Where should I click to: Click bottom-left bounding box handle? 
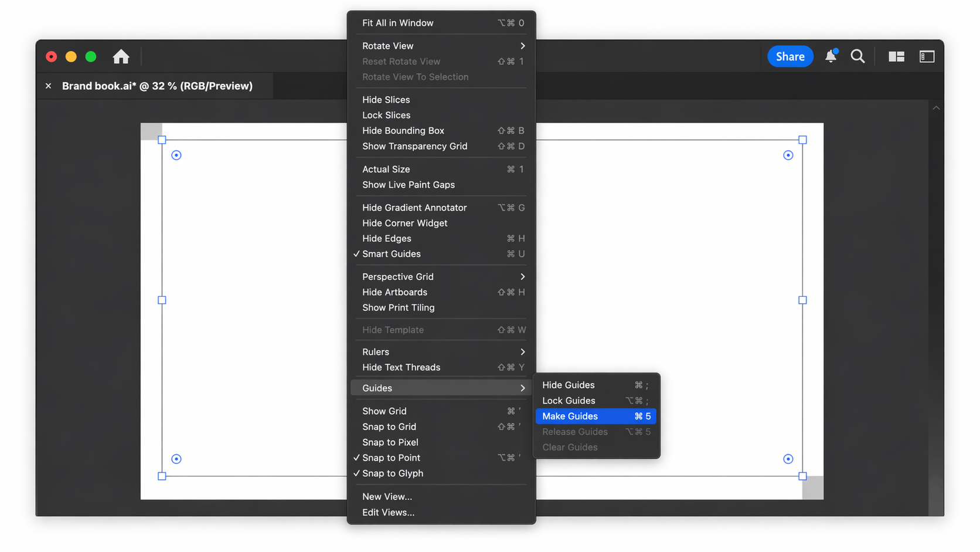click(162, 476)
